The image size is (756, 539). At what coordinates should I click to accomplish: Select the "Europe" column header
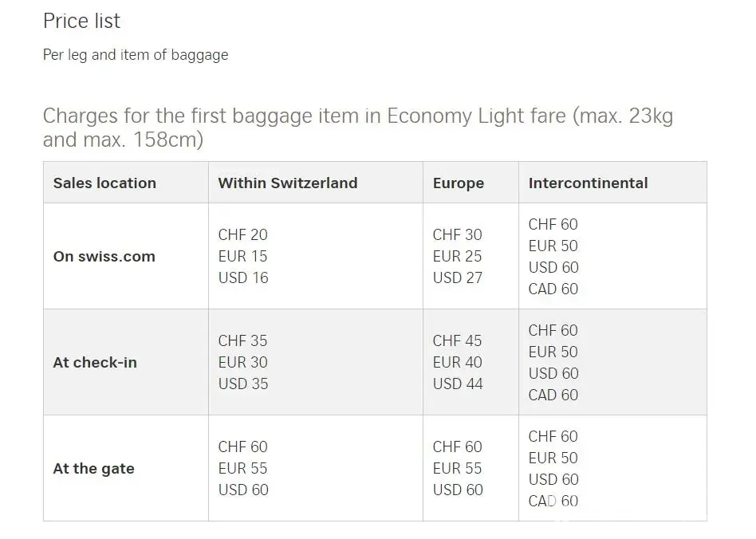pyautogui.click(x=459, y=183)
